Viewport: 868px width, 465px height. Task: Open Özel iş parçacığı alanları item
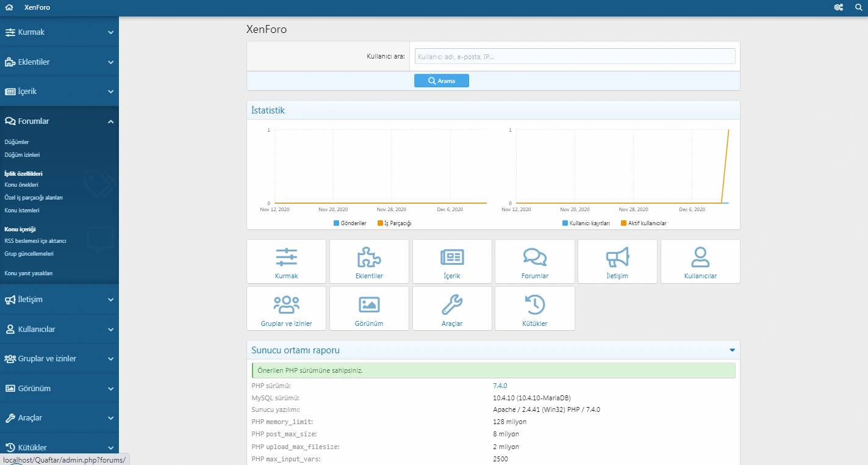click(x=34, y=198)
